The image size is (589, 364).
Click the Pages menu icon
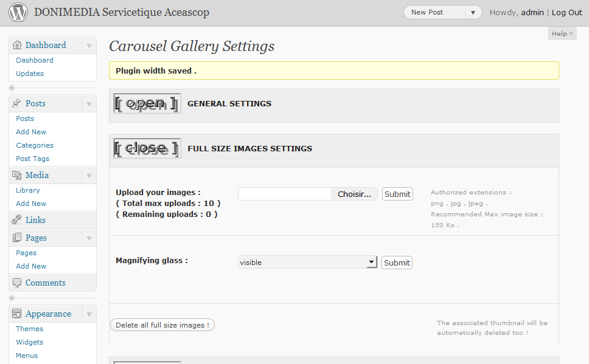coord(16,238)
